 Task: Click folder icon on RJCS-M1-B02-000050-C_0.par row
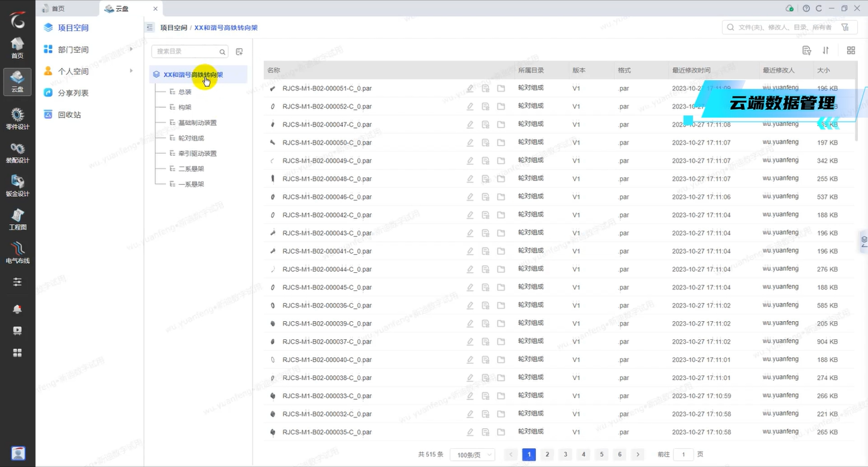point(501,143)
